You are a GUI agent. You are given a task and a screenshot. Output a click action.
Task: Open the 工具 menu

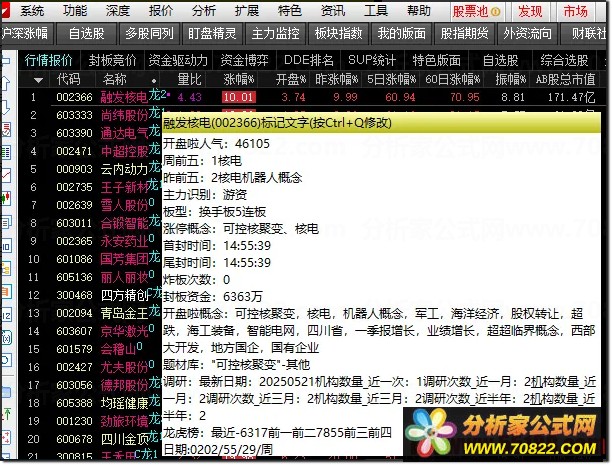(376, 10)
